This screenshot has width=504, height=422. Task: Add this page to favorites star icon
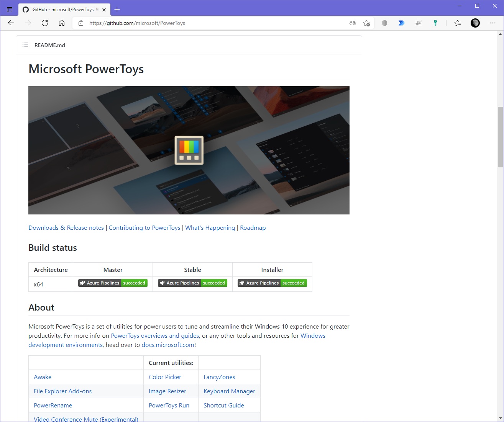[x=366, y=23]
